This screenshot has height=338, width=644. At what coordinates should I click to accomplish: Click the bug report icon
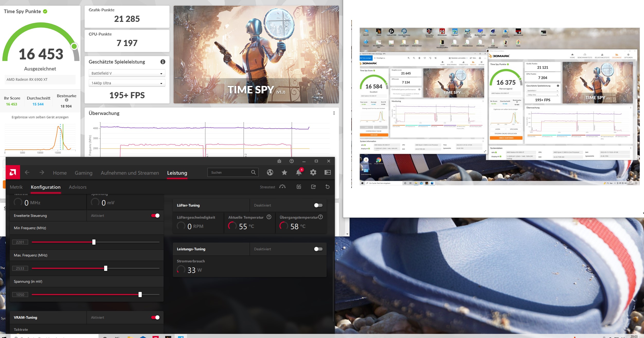[279, 161]
